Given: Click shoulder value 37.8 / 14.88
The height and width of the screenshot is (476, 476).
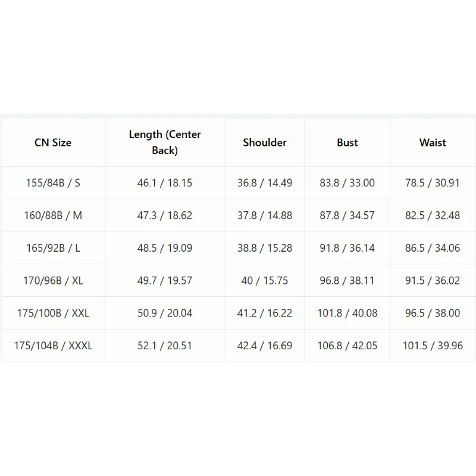Looking at the screenshot, I should [x=264, y=215].
